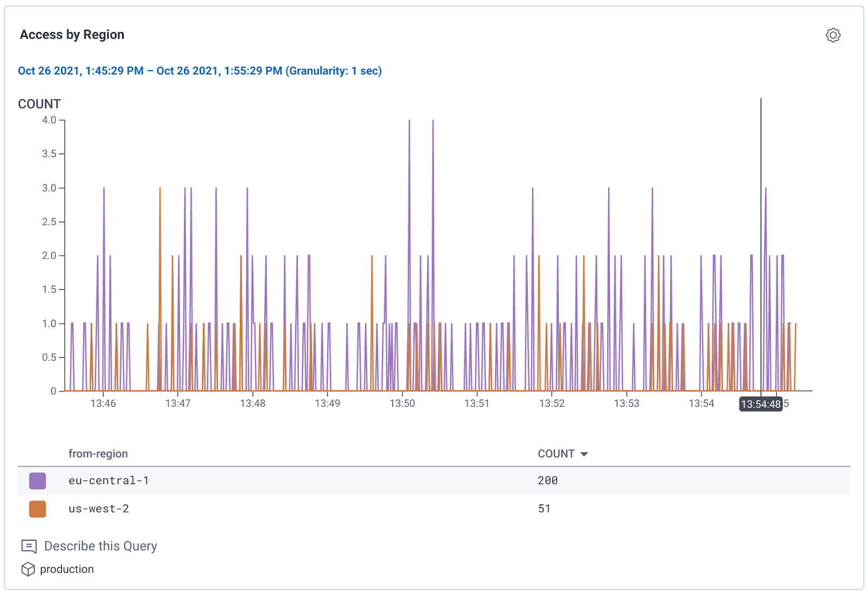Click the eu-central-1 count value 200
Viewport: 868px width, 595px height.
pyautogui.click(x=547, y=481)
